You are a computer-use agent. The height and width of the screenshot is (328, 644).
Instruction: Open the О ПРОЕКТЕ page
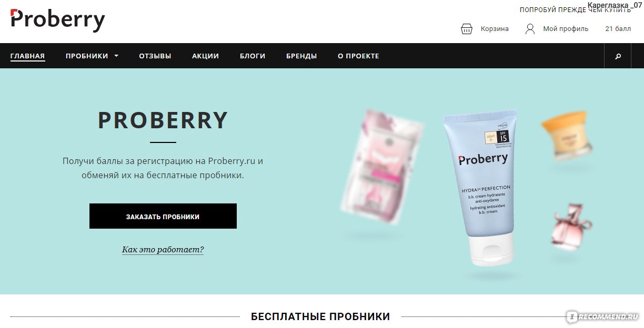point(358,56)
